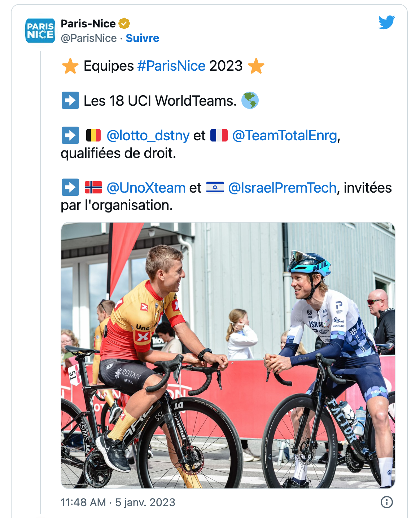Open the cyclists photo in the tweet

[x=228, y=355]
